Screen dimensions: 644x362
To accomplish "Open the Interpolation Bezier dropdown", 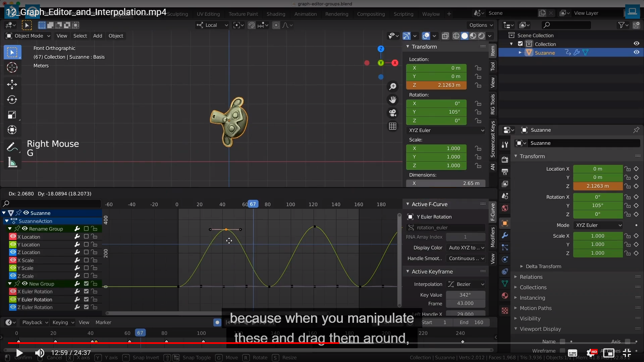I will tap(466, 284).
